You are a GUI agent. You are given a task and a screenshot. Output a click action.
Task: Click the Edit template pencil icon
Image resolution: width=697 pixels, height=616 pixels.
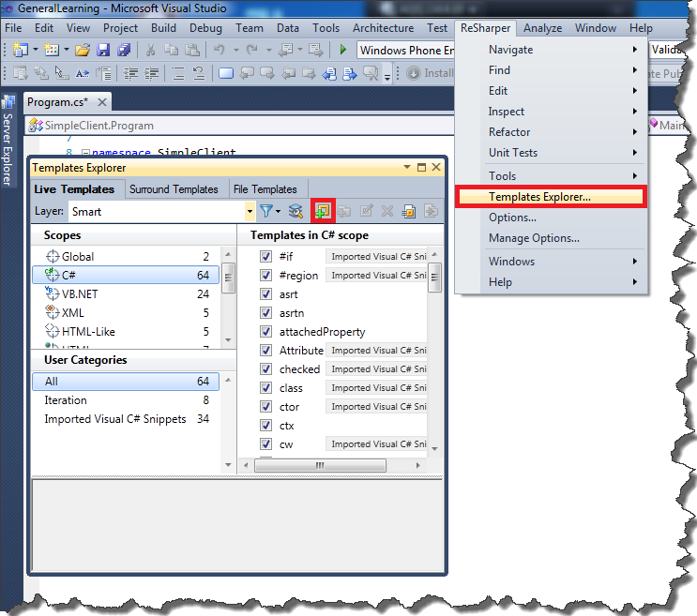click(x=366, y=211)
